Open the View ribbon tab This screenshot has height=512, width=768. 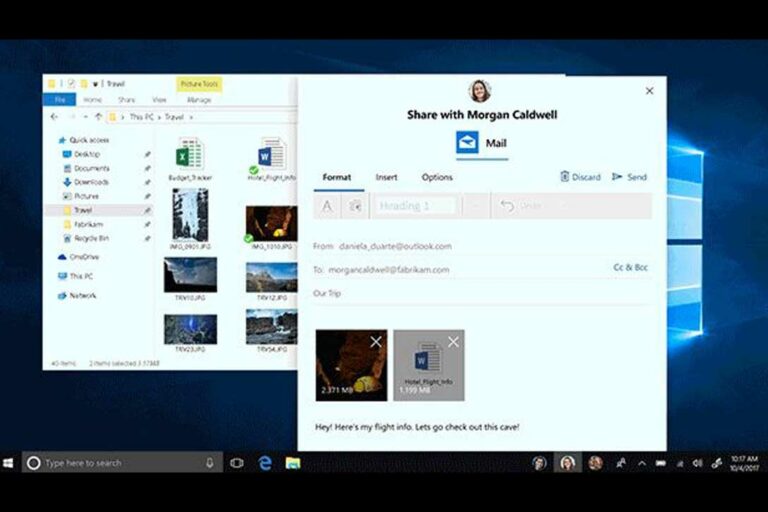point(159,99)
